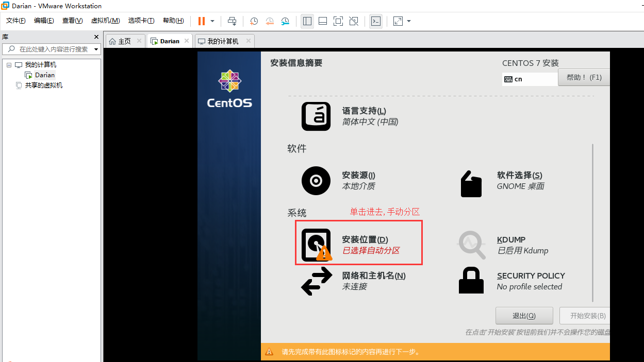Viewport: 644px width, 362px height.
Task: Close the 我的计算机 tab
Action: 249,41
